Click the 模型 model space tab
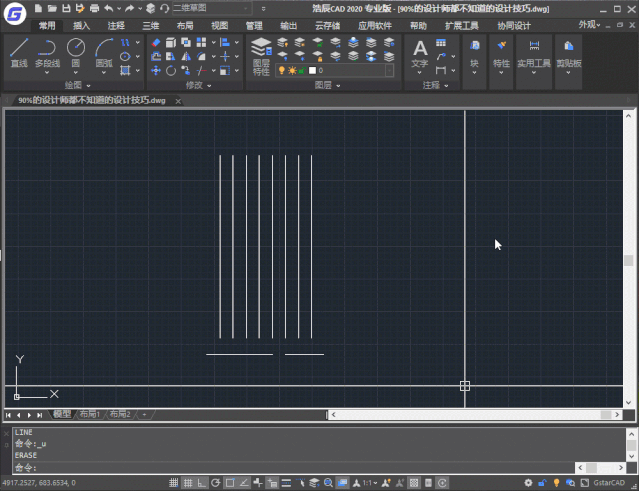The image size is (639, 491). (x=62, y=414)
